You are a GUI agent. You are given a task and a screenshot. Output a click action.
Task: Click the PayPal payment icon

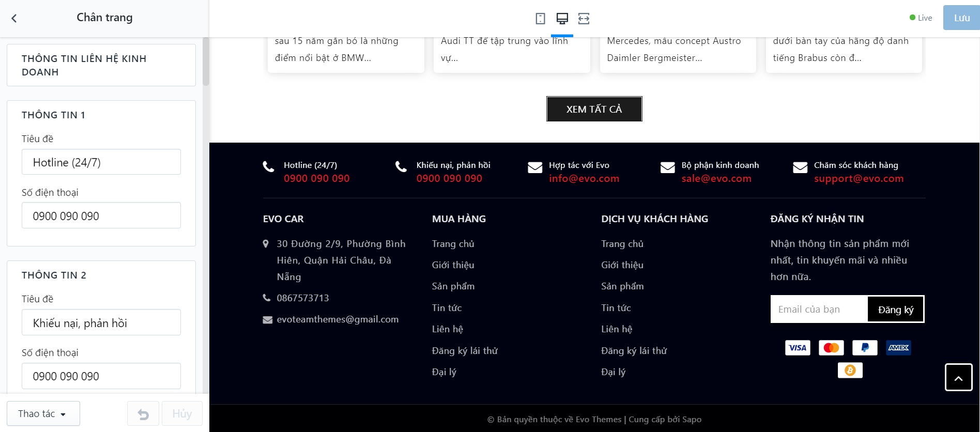tap(865, 348)
